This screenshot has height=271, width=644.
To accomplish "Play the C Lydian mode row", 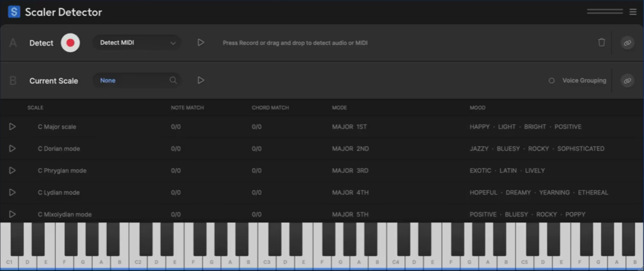I will (12, 192).
